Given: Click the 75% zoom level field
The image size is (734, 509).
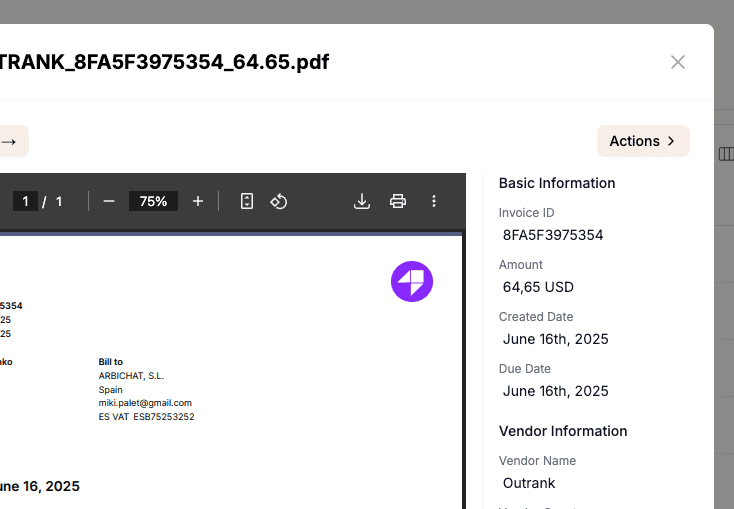Looking at the screenshot, I should [153, 201].
